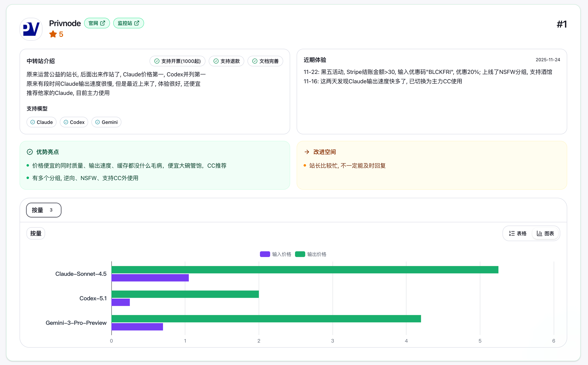Switch to the 按量 3 tab
588x365 pixels.
point(43,210)
